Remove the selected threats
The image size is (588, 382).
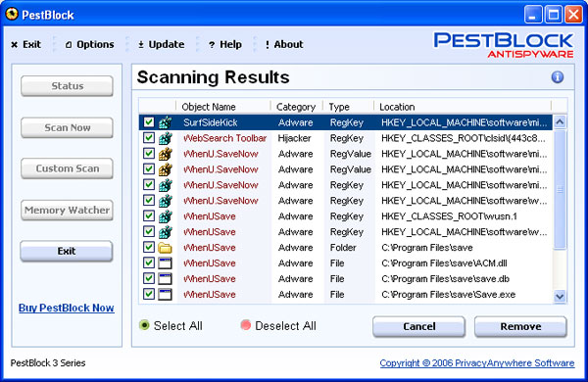pyautogui.click(x=520, y=326)
